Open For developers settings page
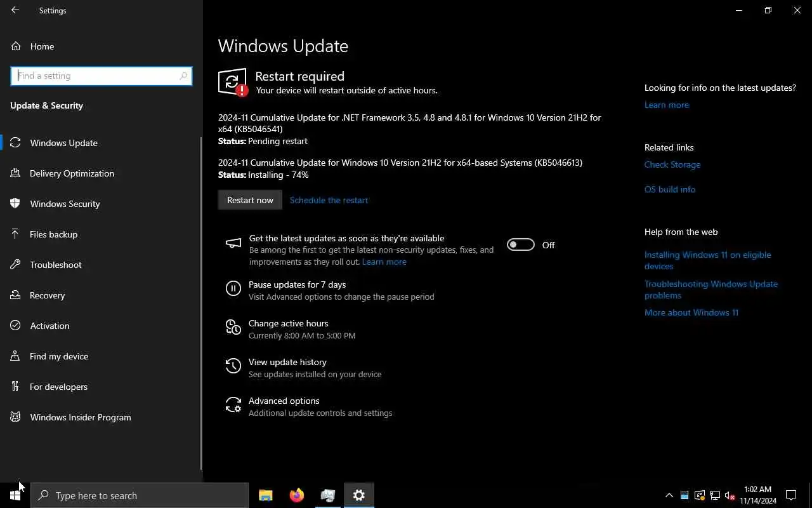Viewport: 812px width, 508px height. coord(101,387)
